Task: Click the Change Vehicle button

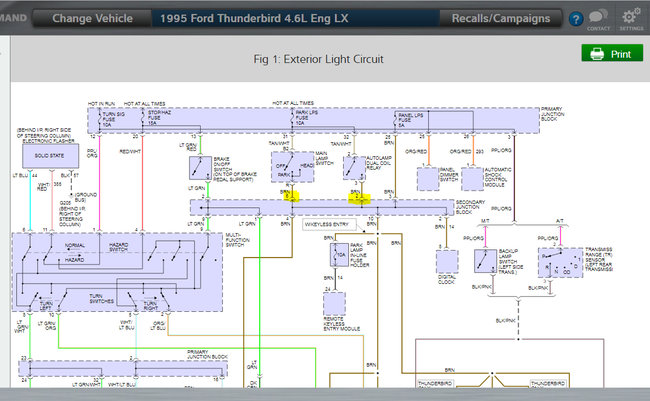Action: [92, 18]
